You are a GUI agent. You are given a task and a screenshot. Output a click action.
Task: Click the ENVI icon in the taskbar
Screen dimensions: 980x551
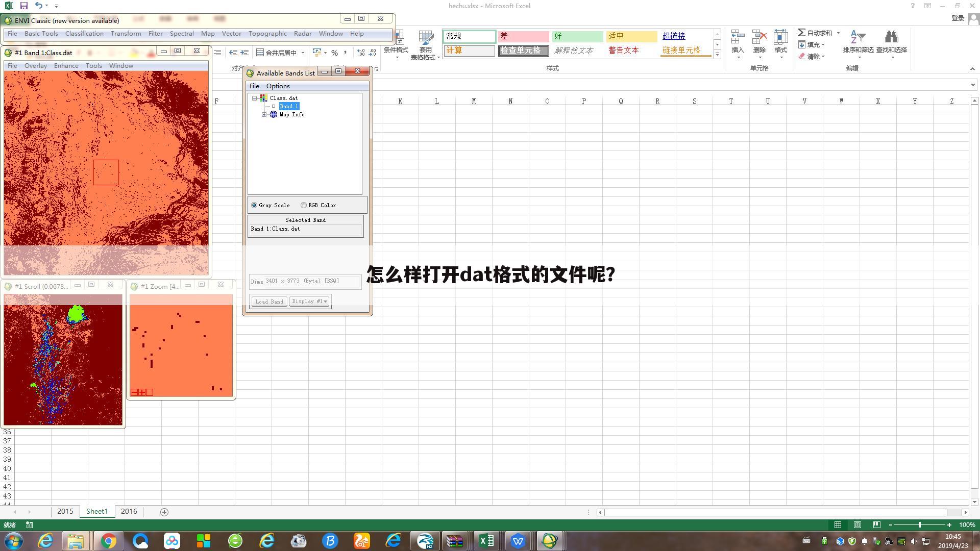tap(549, 541)
